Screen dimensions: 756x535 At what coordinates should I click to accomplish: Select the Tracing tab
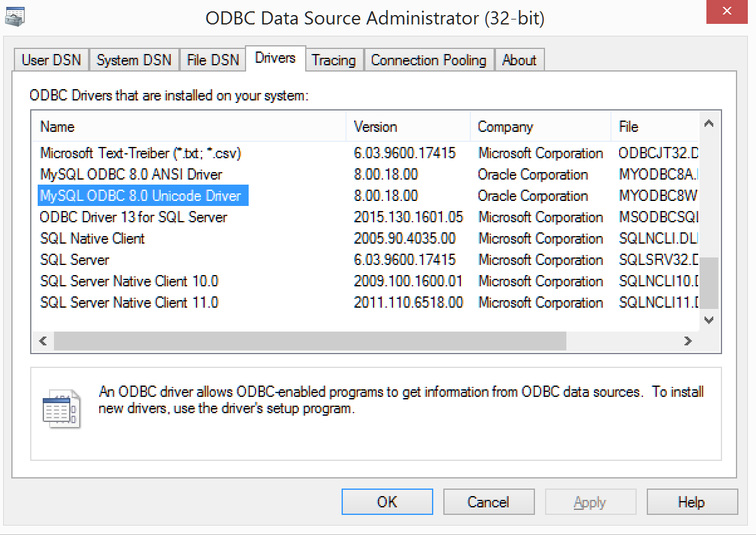coord(333,60)
